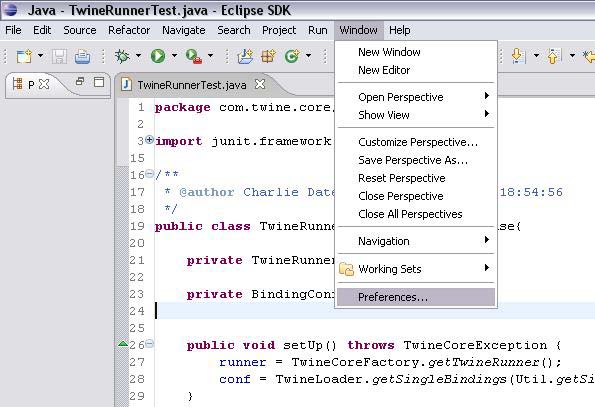Open the Debug dropdown arrow
This screenshot has width=595, height=407.
point(138,57)
